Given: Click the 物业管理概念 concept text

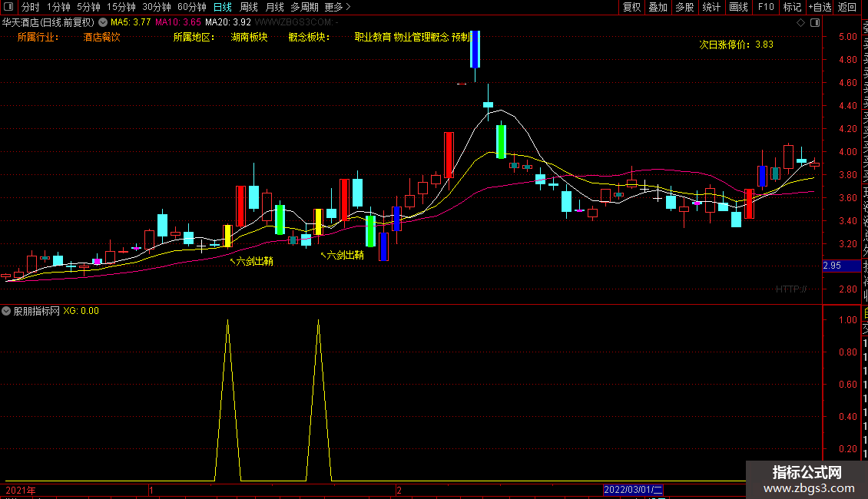Looking at the screenshot, I should click(x=421, y=37).
